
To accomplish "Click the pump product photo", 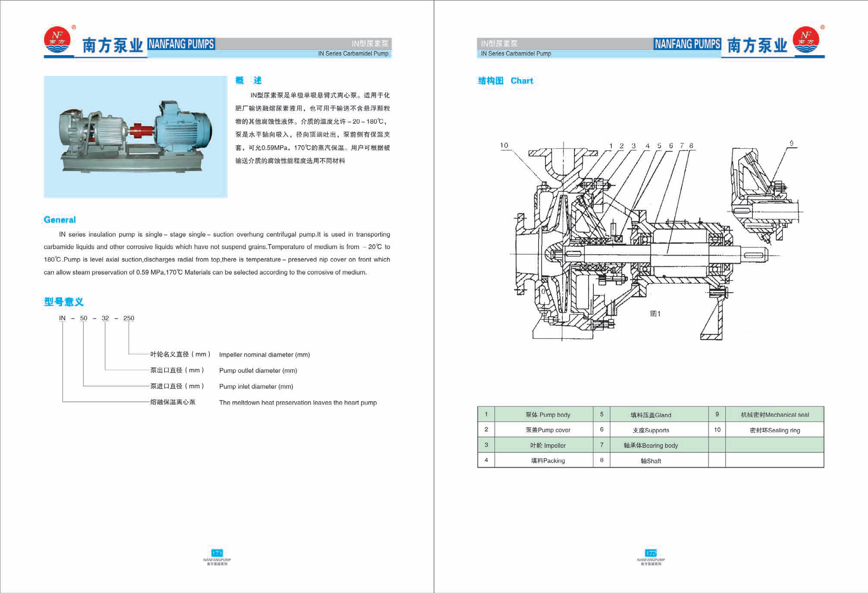I will click(x=135, y=137).
